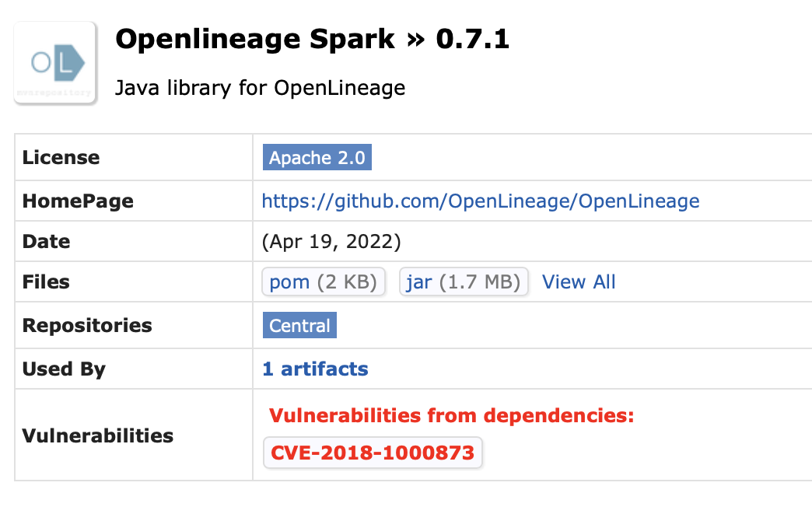Open the Central repository badge

(299, 325)
